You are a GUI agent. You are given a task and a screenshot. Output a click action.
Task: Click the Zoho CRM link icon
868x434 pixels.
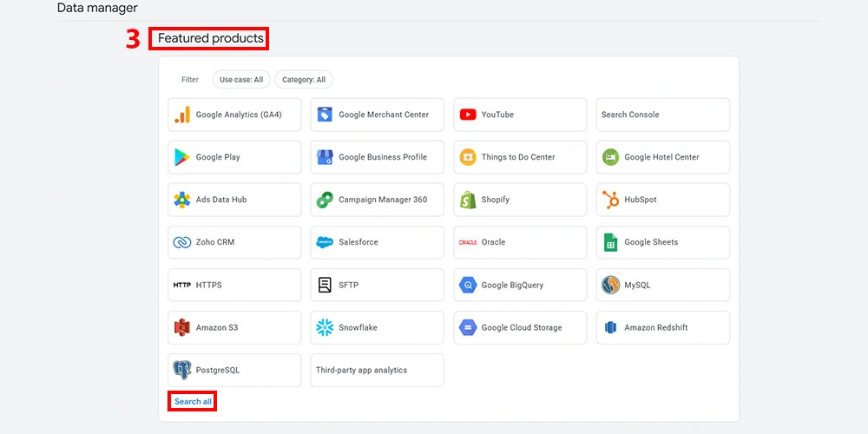[182, 242]
